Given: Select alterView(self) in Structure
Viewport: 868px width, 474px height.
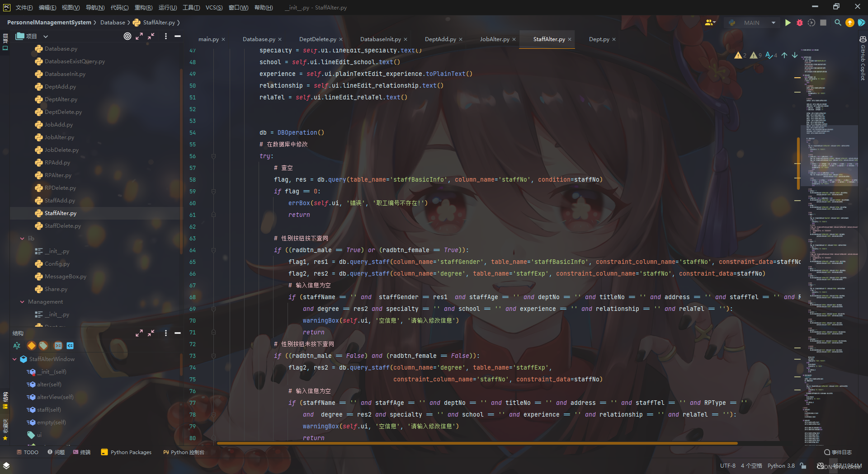Looking at the screenshot, I should pyautogui.click(x=55, y=397).
